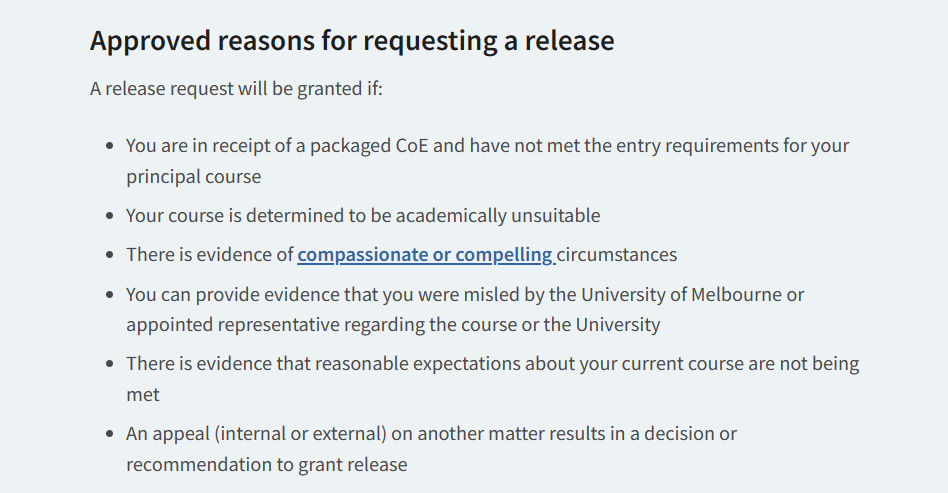This screenshot has height=493, width=948.
Task: Click the Approved reasons for requesting heading
Action: point(352,41)
